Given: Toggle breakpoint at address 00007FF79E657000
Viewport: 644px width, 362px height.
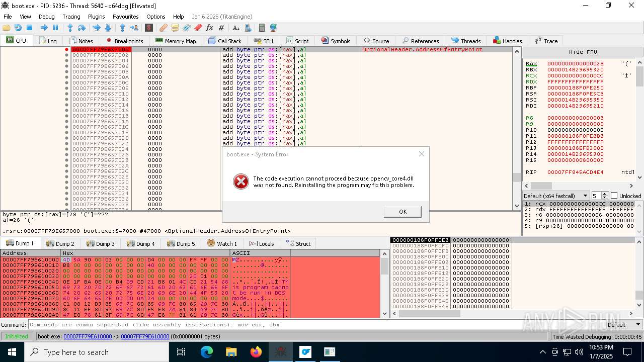Looking at the screenshot, I should tap(66, 50).
